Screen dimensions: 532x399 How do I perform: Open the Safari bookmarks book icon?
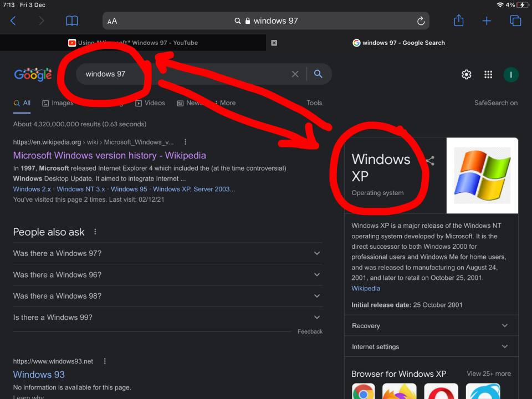[72, 21]
